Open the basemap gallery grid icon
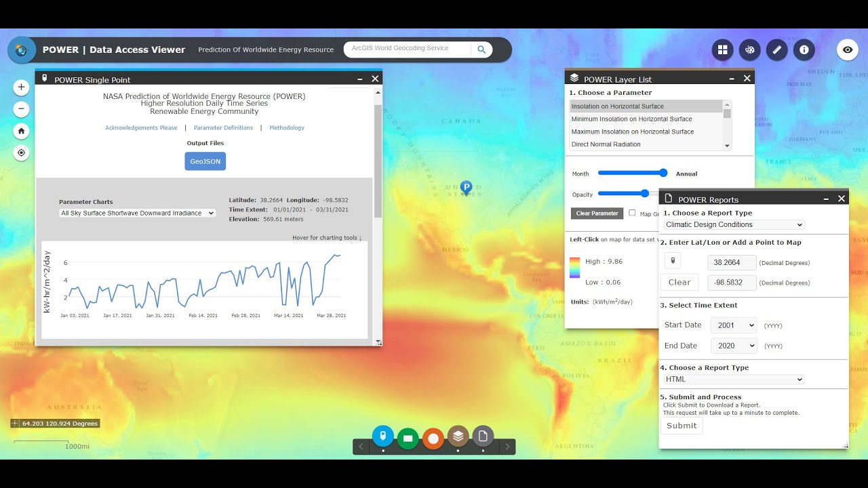 [x=723, y=49]
